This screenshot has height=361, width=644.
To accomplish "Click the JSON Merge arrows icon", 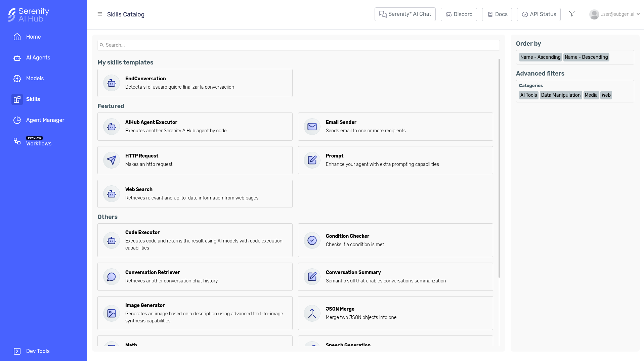I will [x=312, y=313].
